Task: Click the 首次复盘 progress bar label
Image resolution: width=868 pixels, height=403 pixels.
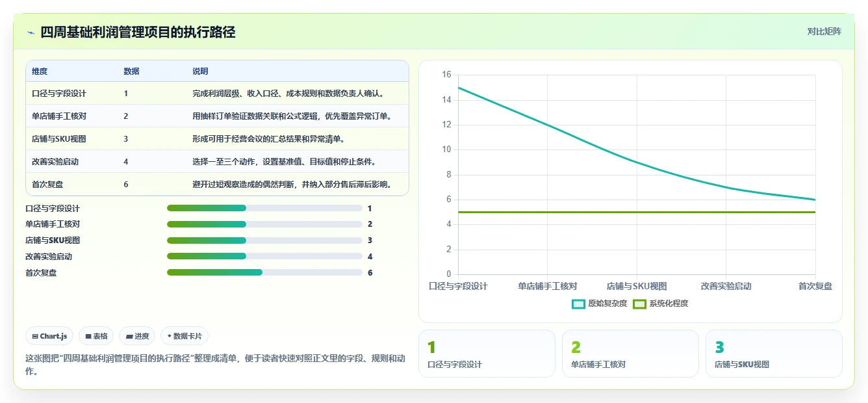Action: click(x=41, y=273)
